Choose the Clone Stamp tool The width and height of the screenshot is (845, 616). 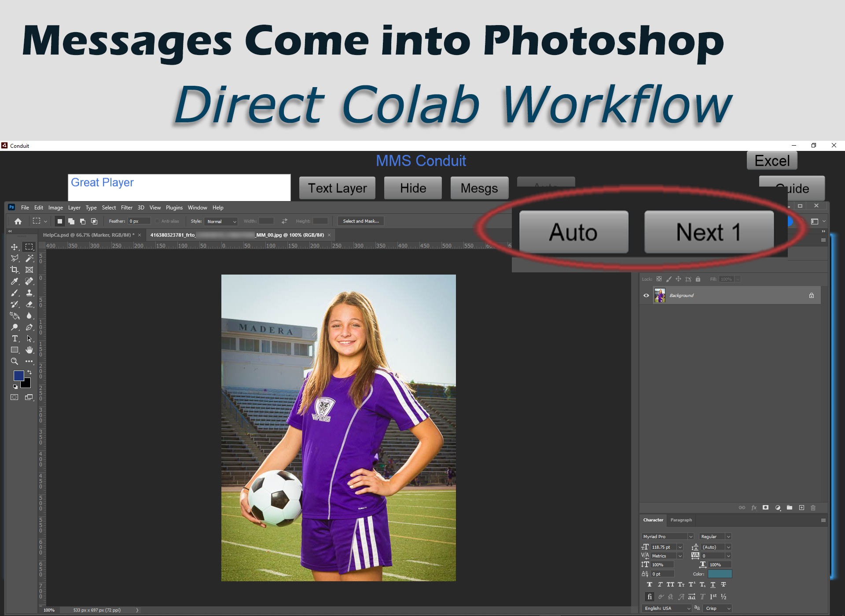(x=29, y=293)
